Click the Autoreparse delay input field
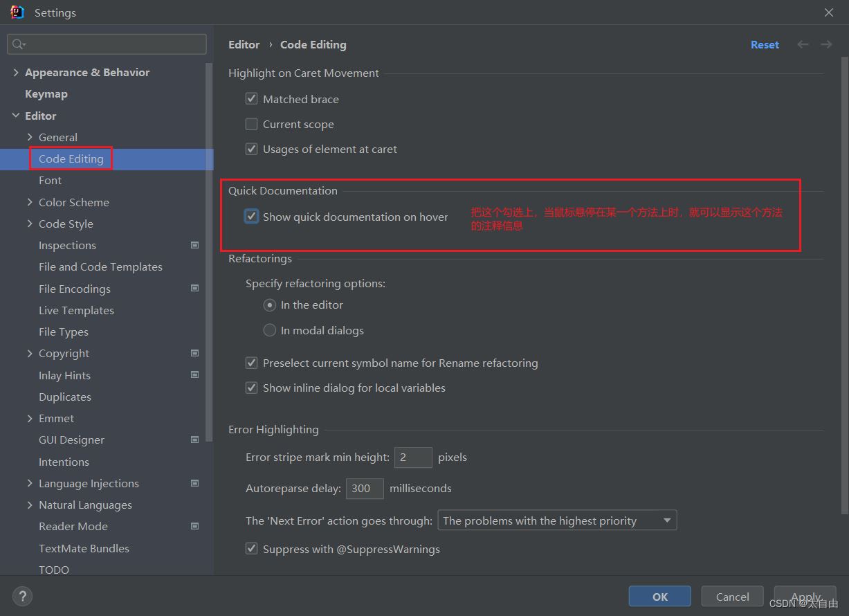This screenshot has height=616, width=849. click(364, 489)
